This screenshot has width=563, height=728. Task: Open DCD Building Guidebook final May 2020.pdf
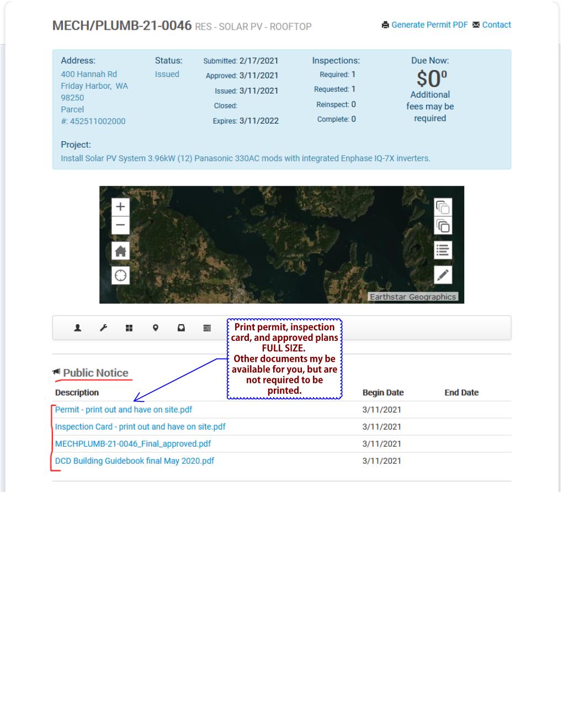pyautogui.click(x=135, y=461)
